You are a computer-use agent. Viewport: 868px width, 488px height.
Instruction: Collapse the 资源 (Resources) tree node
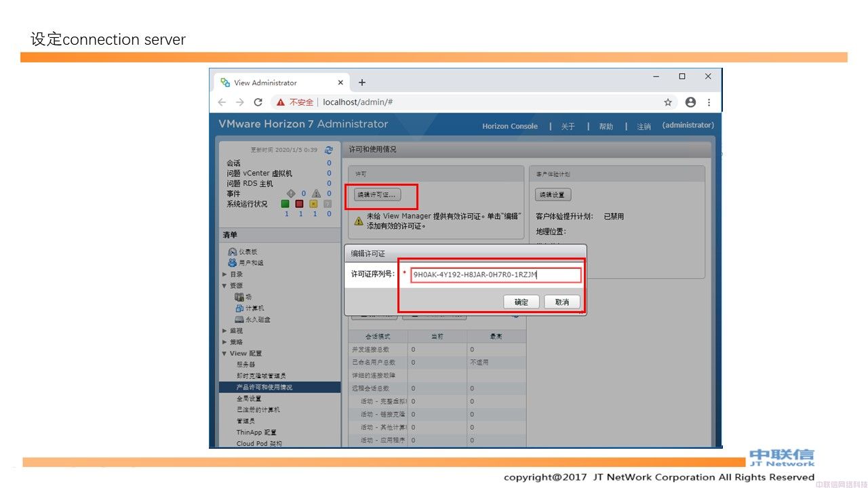point(224,285)
